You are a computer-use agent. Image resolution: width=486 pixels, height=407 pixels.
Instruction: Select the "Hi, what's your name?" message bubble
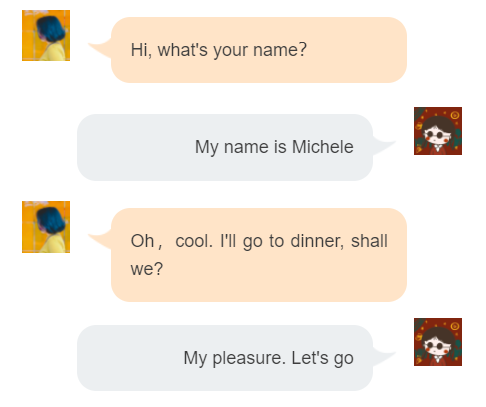[x=259, y=50]
